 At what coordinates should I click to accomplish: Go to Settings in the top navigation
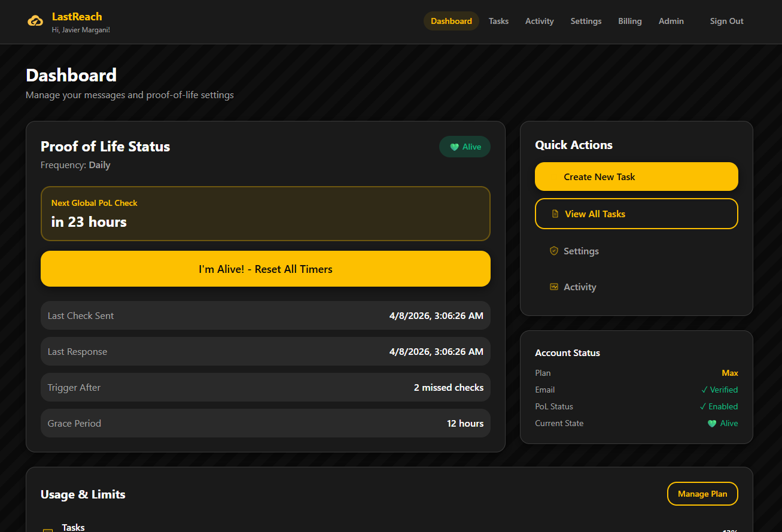click(x=586, y=21)
